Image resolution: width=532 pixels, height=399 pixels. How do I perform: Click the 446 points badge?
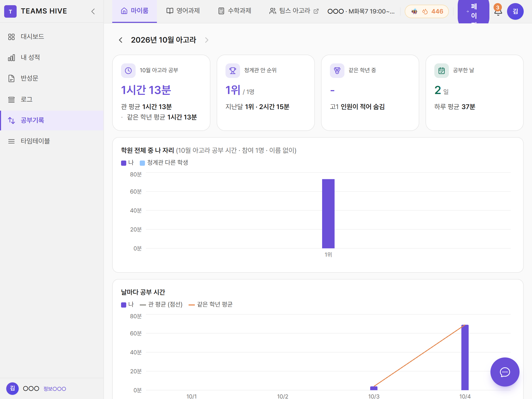point(427,11)
